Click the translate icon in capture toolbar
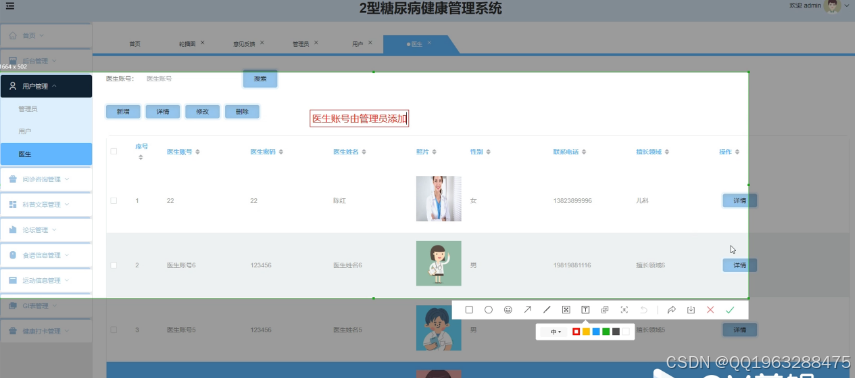 point(605,310)
